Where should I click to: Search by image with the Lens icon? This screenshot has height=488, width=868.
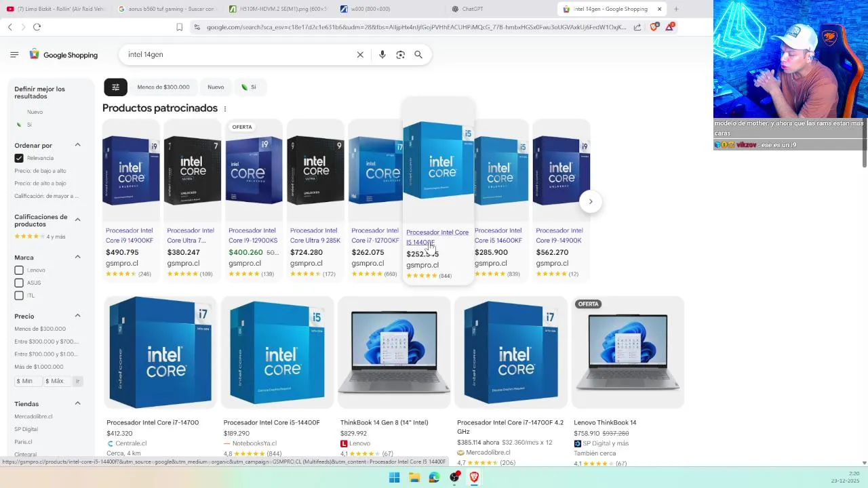401,55
